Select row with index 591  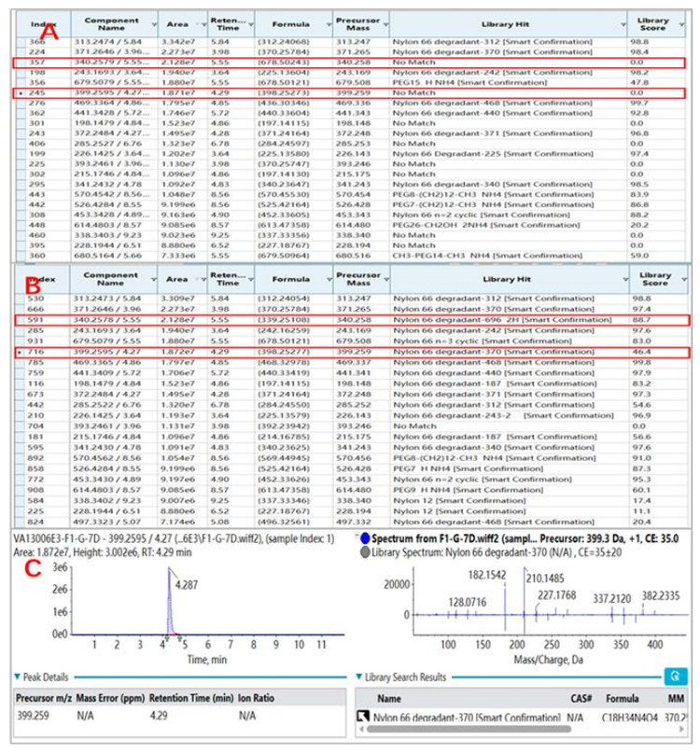(x=352, y=320)
